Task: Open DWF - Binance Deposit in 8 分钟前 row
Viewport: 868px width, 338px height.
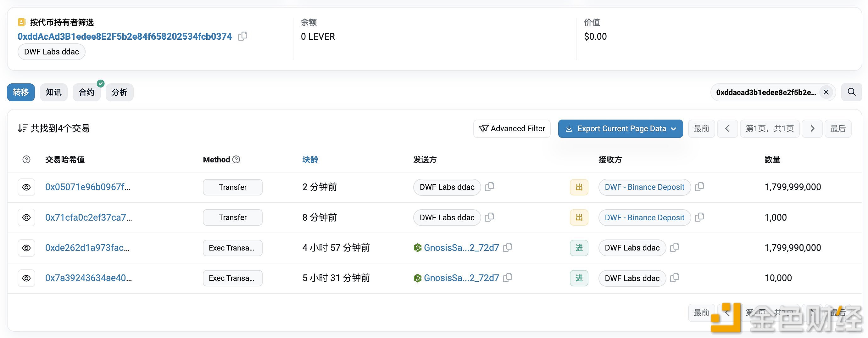Action: point(645,217)
